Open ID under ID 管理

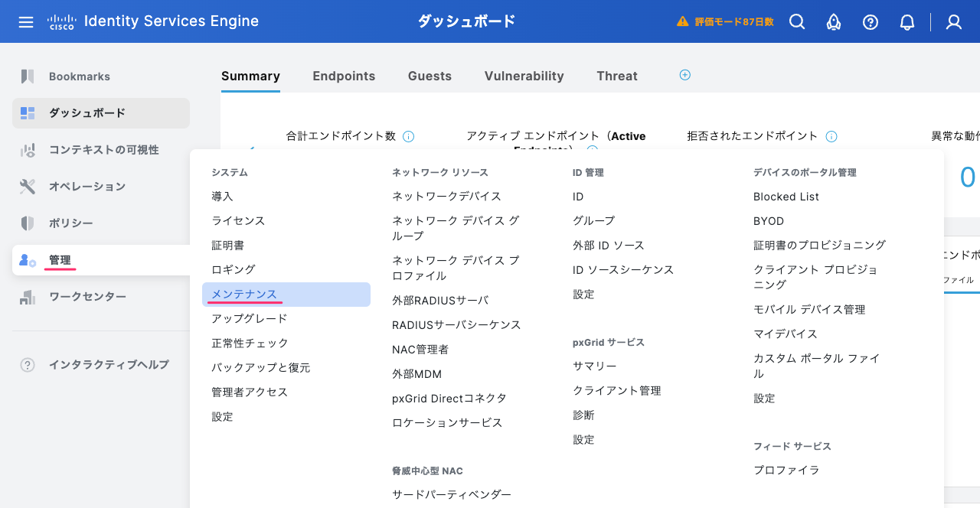point(578,197)
